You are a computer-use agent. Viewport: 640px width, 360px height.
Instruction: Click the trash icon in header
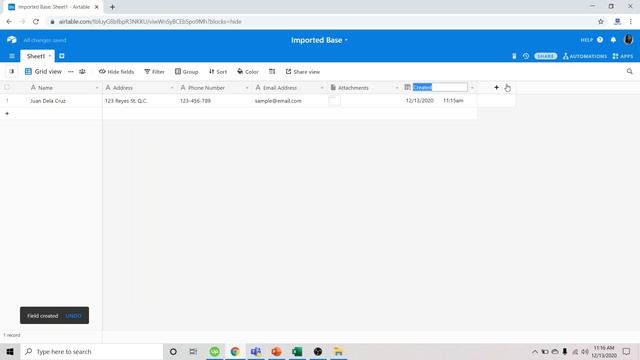click(x=514, y=56)
